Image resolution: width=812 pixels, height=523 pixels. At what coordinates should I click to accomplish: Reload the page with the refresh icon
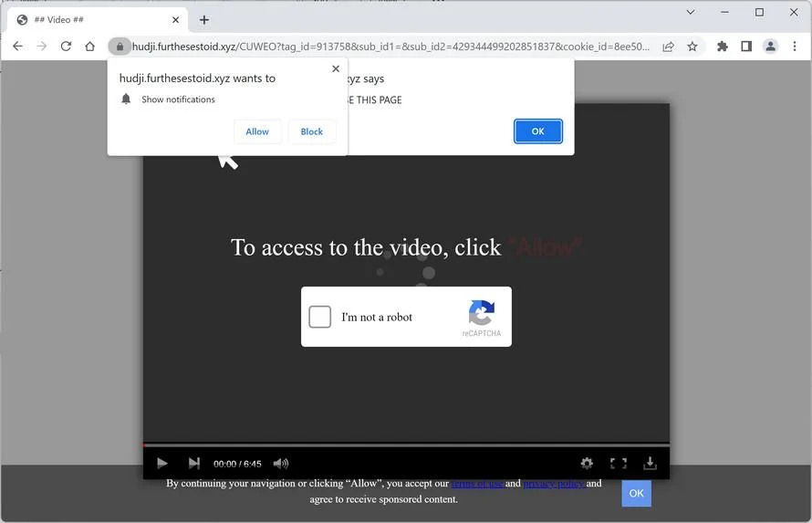click(66, 46)
